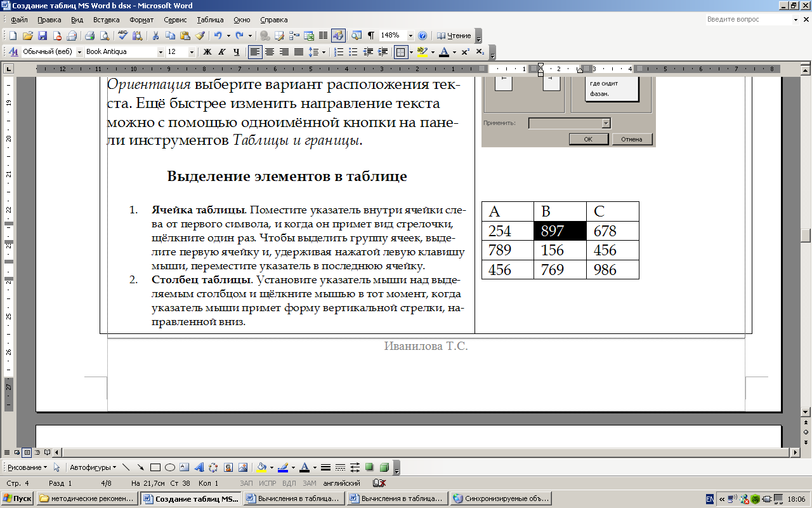Open 3-D style settings on drawing toolbar
Image resolution: width=812 pixels, height=508 pixels.
coord(384,467)
